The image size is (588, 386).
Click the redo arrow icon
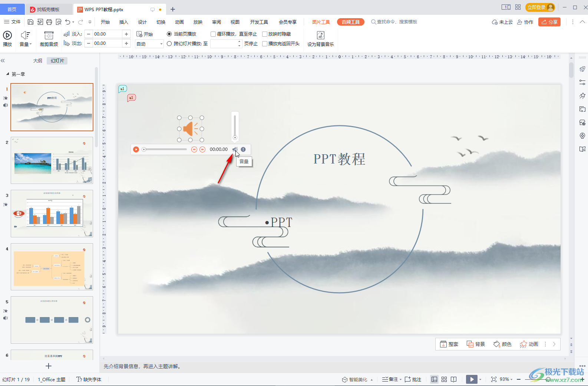80,22
